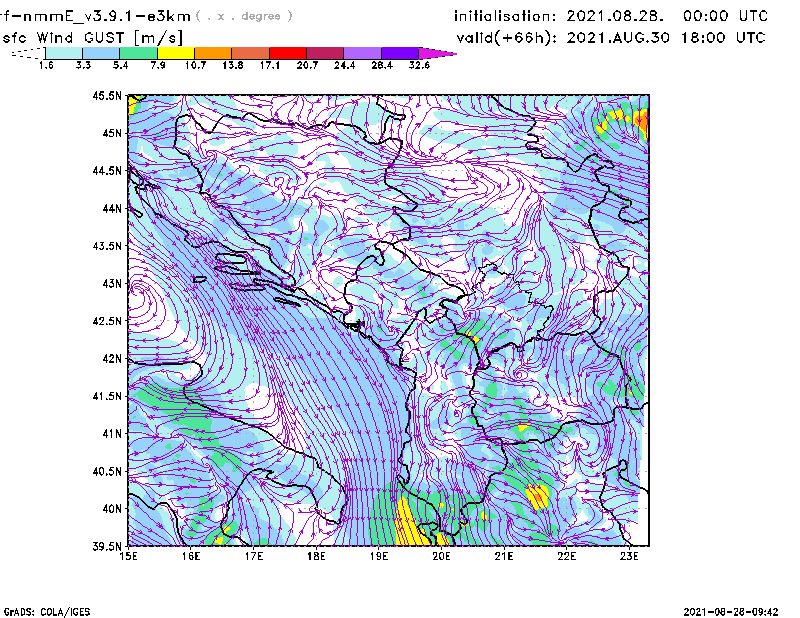Screen dimensions: 800x618
Task: Select the green 5.4–7.9 legend swatch
Action: pyautogui.click(x=138, y=53)
